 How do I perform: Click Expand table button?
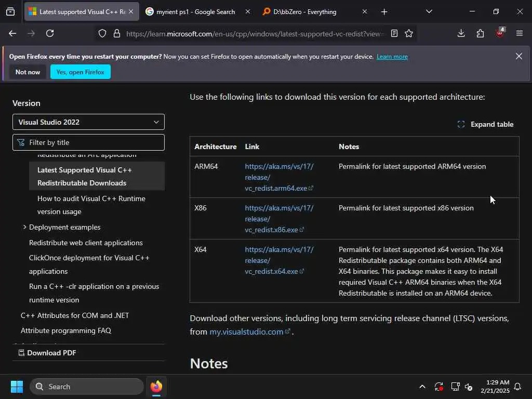pyautogui.click(x=485, y=124)
